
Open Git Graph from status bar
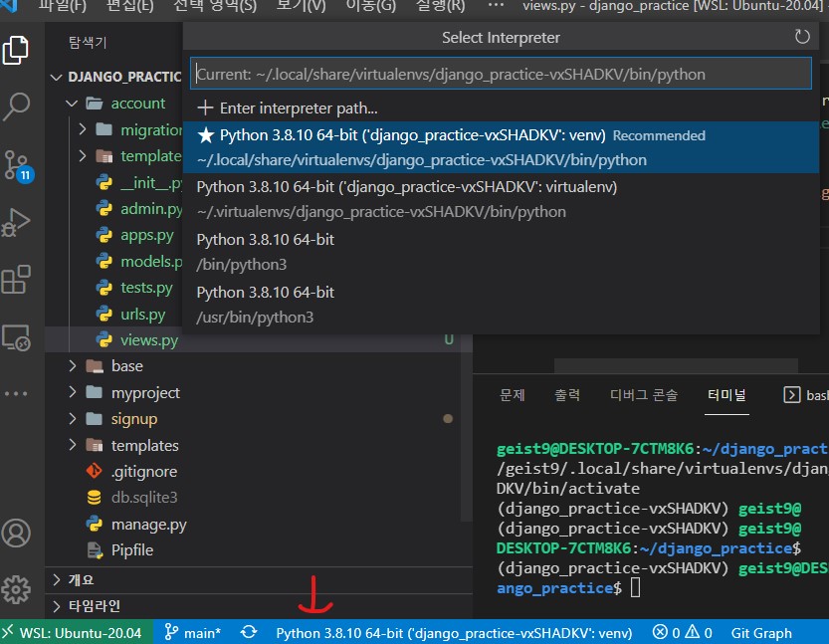click(761, 632)
